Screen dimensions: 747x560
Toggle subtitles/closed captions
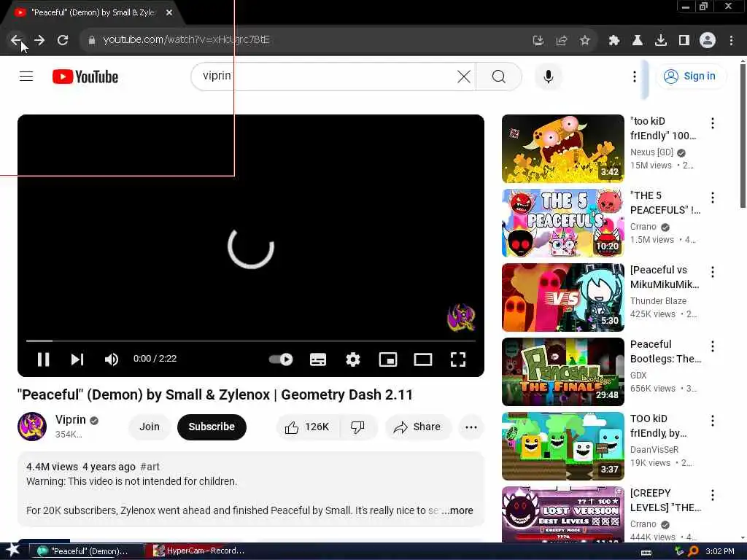click(x=318, y=359)
